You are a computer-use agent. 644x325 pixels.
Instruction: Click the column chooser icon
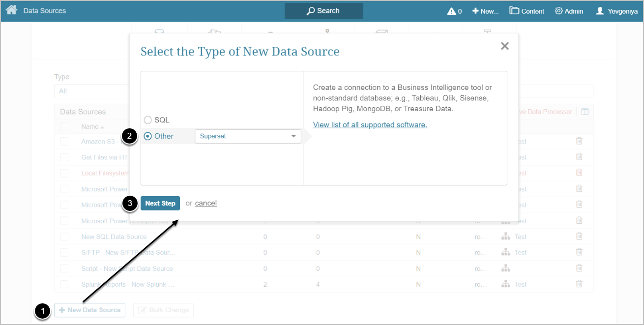[585, 112]
